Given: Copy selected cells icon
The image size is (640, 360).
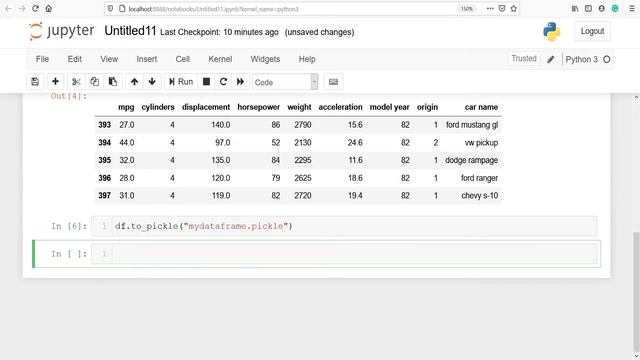Looking at the screenshot, I should (x=94, y=82).
